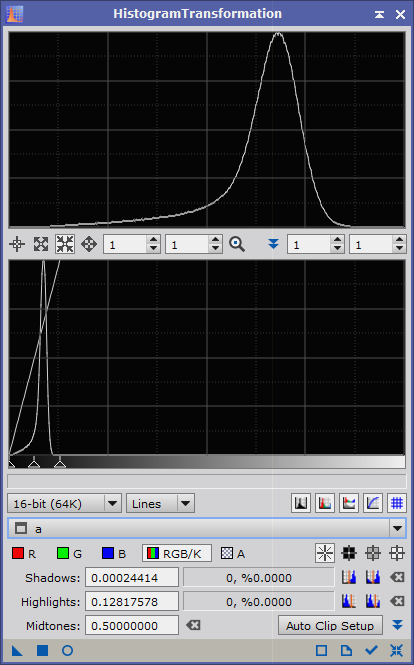Toggle the raw RGB histograms display icon

324,503
